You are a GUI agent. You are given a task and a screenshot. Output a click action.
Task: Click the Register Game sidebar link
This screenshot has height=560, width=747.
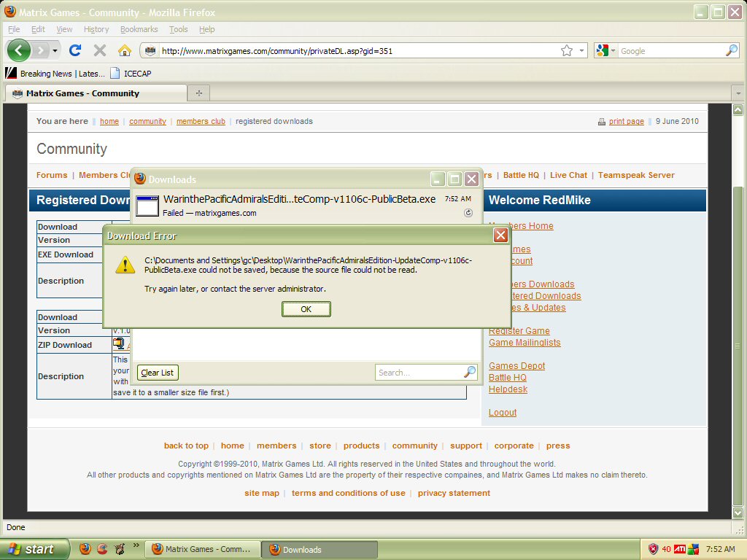tap(519, 331)
